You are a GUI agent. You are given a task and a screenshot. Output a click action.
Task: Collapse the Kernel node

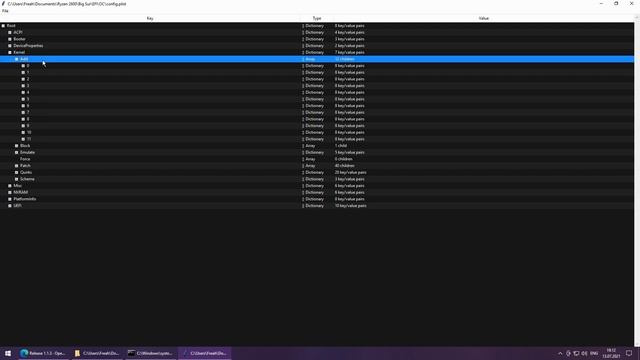click(x=10, y=52)
